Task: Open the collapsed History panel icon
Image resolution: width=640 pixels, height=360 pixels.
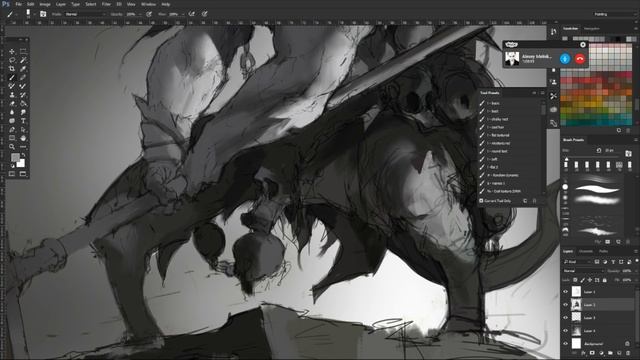Action: coord(553,32)
